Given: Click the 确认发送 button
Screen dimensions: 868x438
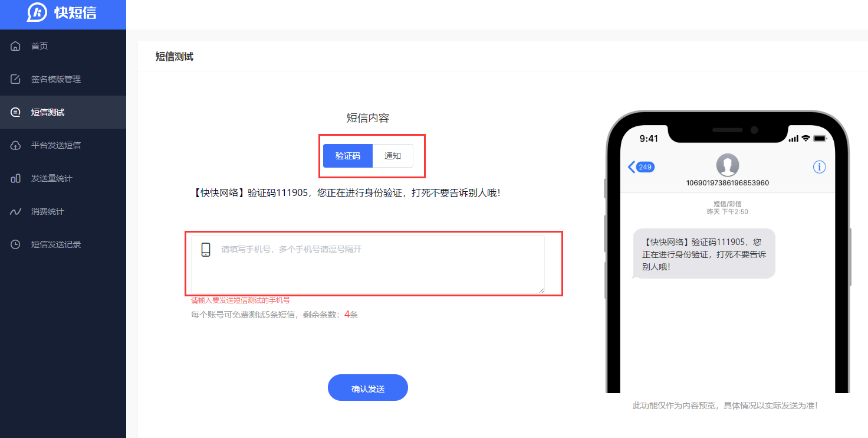Looking at the screenshot, I should pyautogui.click(x=368, y=388).
